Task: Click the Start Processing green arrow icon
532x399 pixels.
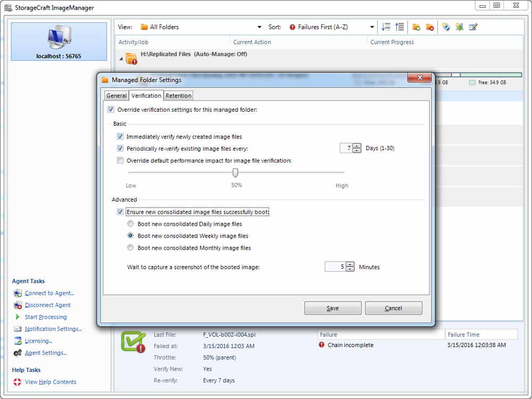Action: [18, 317]
